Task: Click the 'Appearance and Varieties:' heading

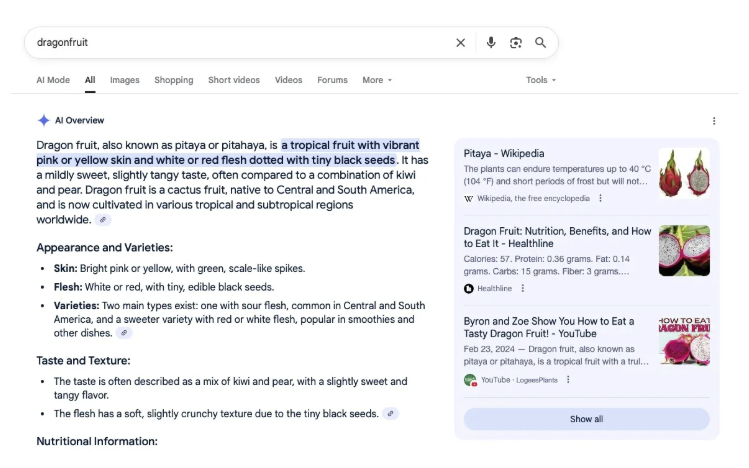Action: [105, 248]
